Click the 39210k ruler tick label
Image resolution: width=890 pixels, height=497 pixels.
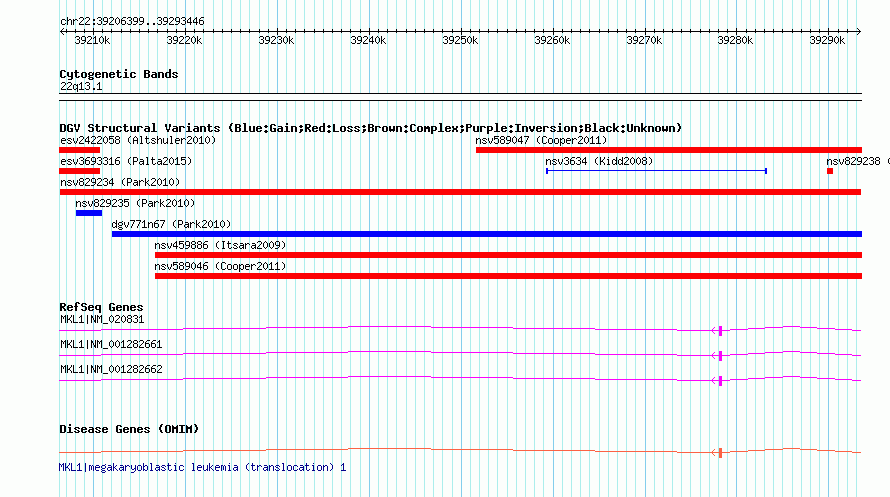tap(92, 40)
